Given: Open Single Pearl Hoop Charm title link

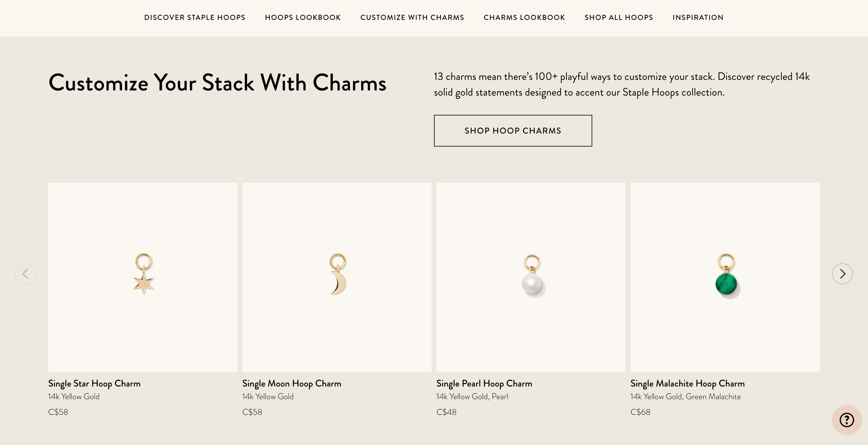Looking at the screenshot, I should click(484, 383).
